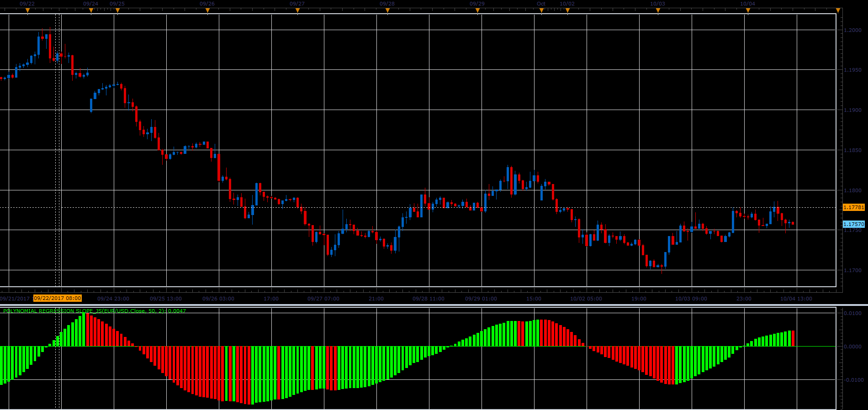Select the blue 1.17570 current price tag
868x410 pixels.
(x=853, y=224)
